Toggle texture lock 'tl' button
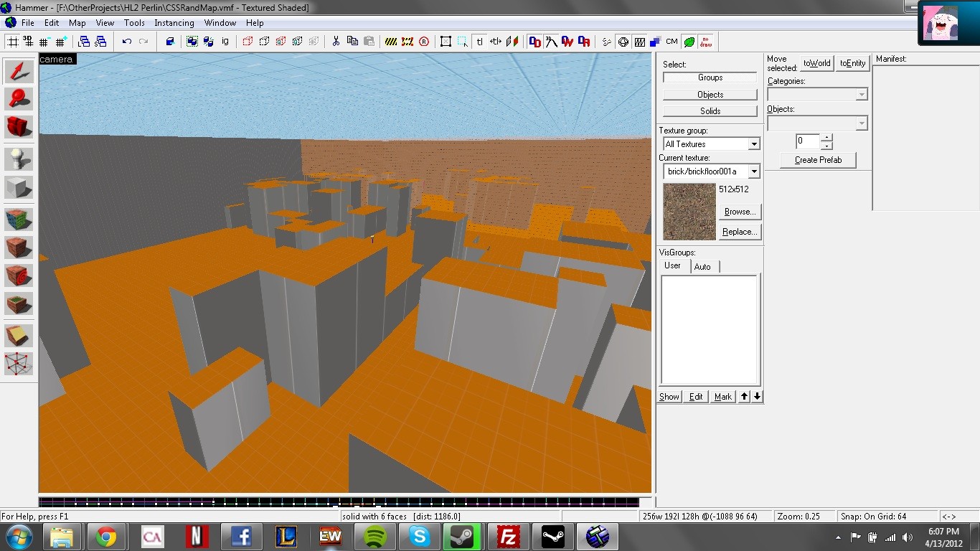 [x=479, y=41]
